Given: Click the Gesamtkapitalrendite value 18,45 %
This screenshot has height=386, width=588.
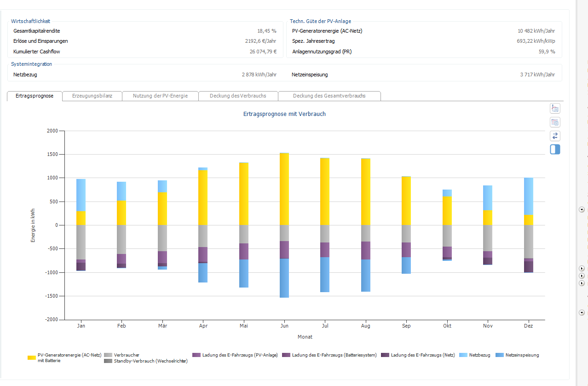Looking at the screenshot, I should tap(266, 31).
